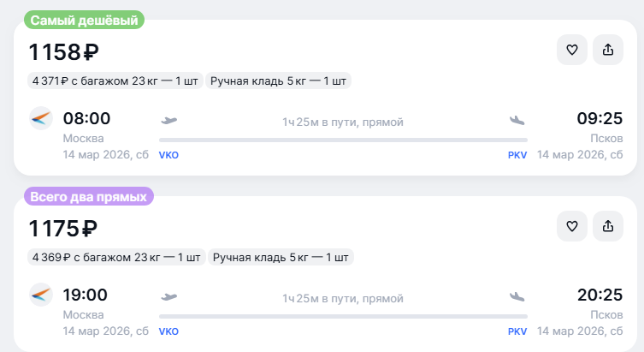
Task: Click landing plane icon on 09:25 arrival
Action: [x=517, y=120]
